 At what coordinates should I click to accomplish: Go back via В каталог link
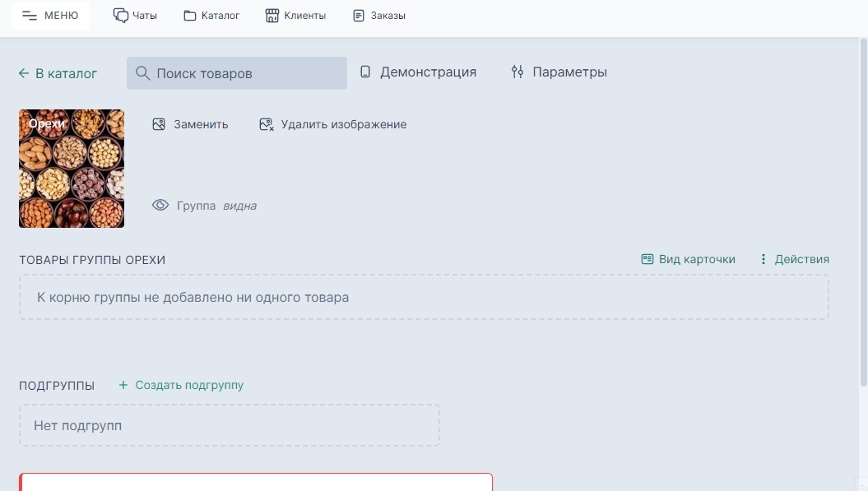click(x=58, y=73)
